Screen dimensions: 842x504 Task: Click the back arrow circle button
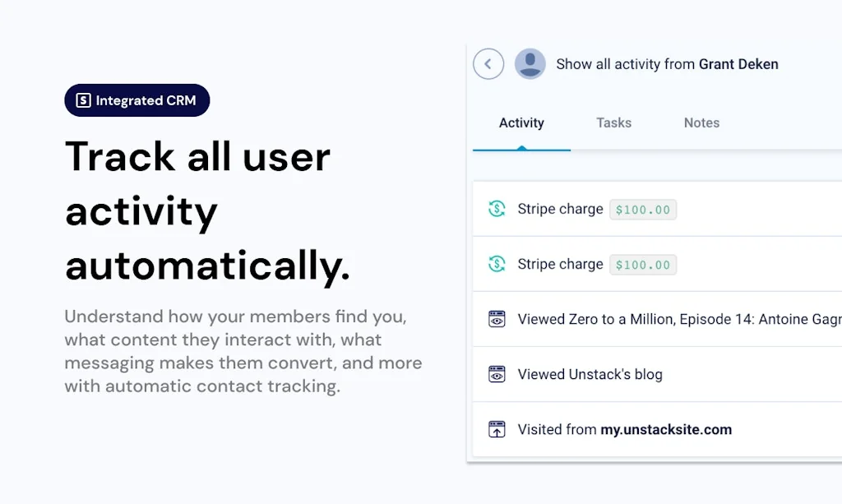488,64
